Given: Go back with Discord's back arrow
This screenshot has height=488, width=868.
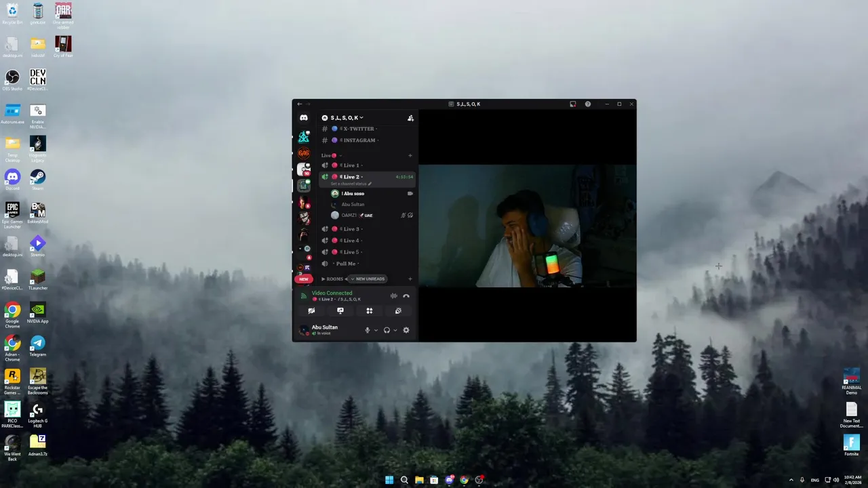Looking at the screenshot, I should click(300, 104).
